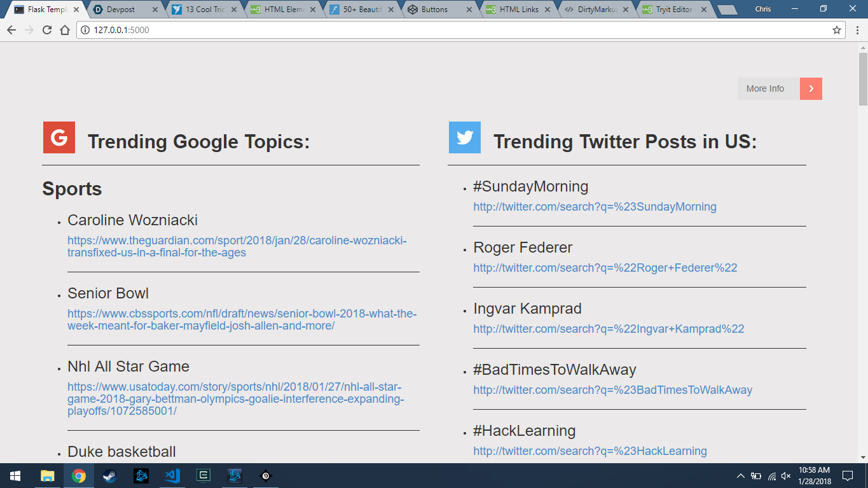Switch to the 13 Cool Tricks tab
This screenshot has width=868, height=488.
[x=205, y=10]
